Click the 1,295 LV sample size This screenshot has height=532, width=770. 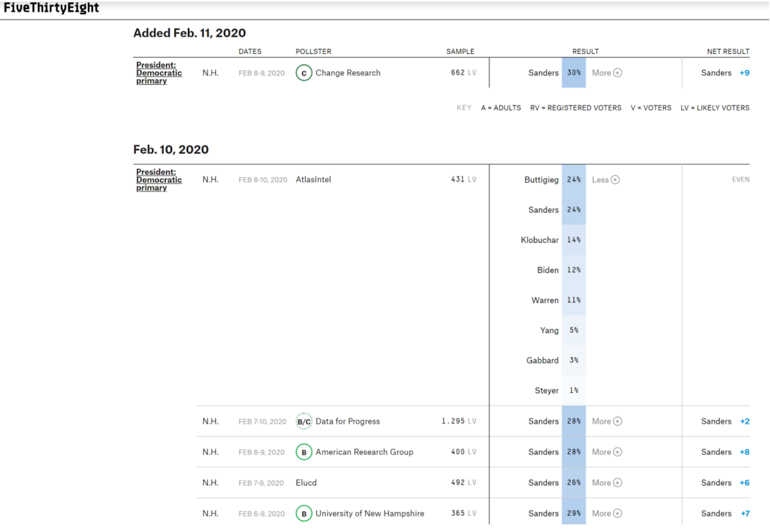pos(459,422)
